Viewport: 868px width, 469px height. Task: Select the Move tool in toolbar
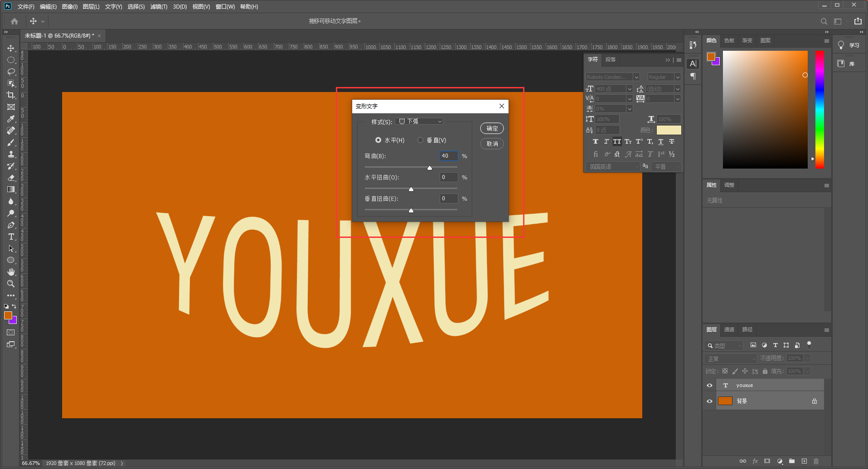(x=11, y=48)
